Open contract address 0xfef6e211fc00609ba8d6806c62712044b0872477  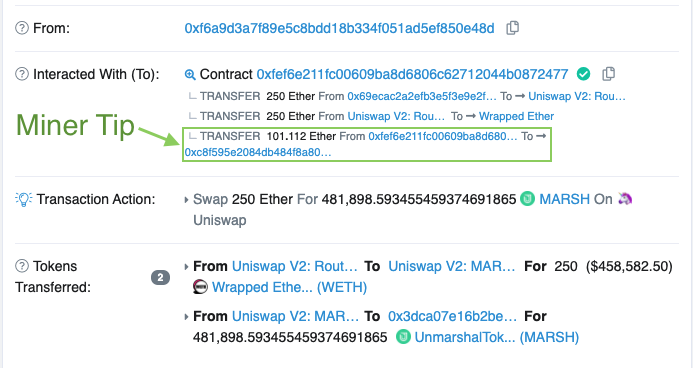[412, 74]
